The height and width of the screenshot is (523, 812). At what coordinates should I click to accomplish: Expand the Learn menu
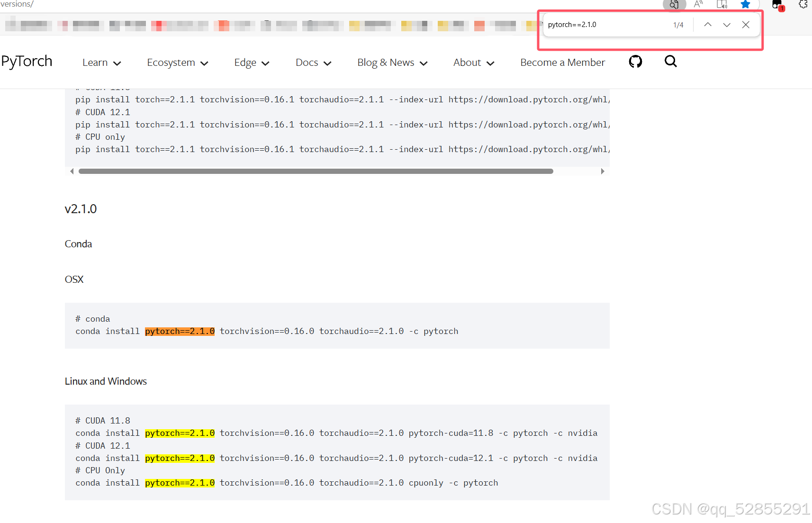102,63
